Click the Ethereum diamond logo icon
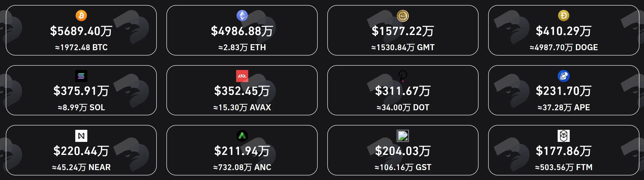The image size is (644, 180). 242,16
